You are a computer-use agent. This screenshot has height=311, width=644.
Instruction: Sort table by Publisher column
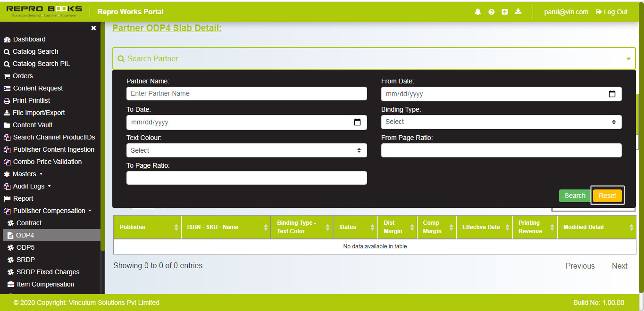click(147, 227)
